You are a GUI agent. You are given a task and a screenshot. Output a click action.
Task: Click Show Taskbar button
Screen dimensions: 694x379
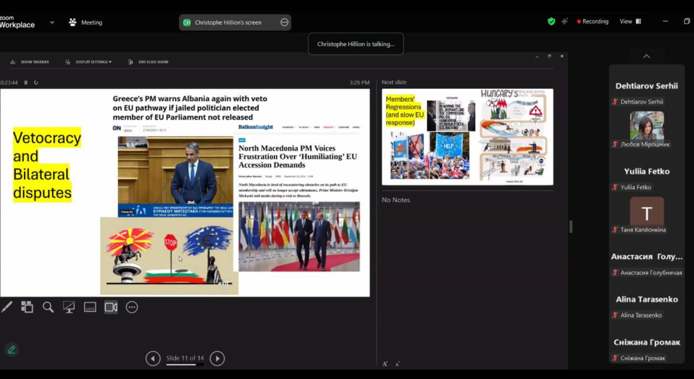(x=30, y=62)
